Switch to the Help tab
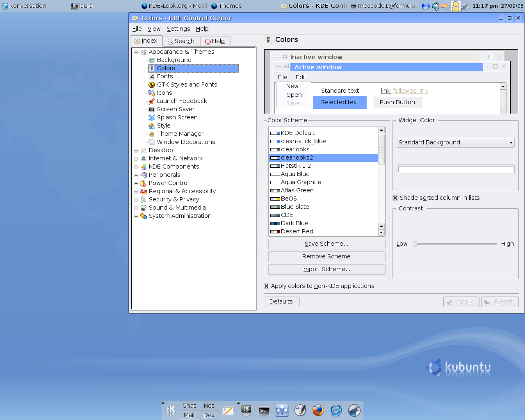 [x=215, y=41]
